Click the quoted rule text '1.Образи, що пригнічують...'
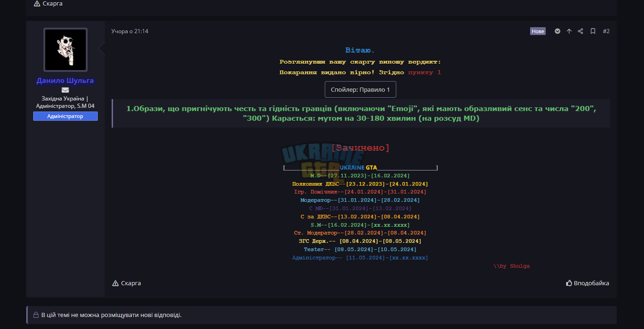Image resolution: width=644 pixels, height=329 pixels. pos(361,113)
